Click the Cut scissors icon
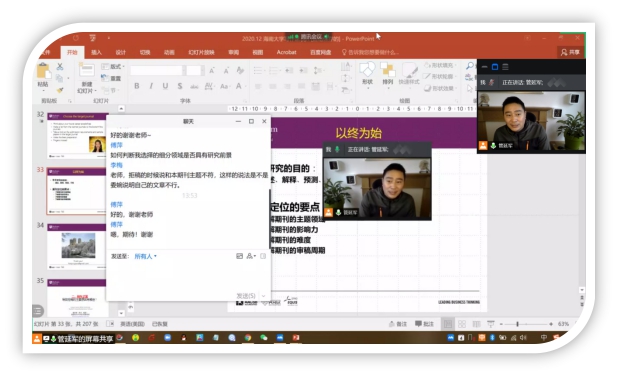This screenshot has height=376, width=618. click(x=60, y=67)
